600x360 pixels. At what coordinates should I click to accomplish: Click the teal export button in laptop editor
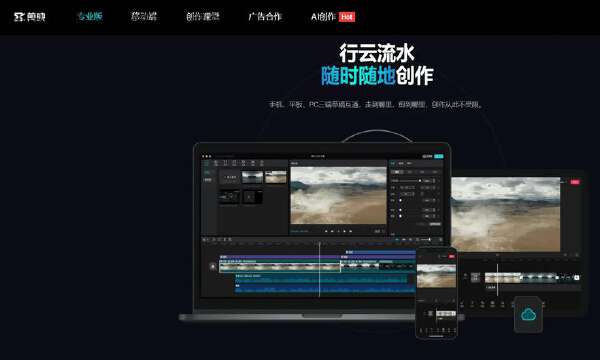(x=439, y=156)
